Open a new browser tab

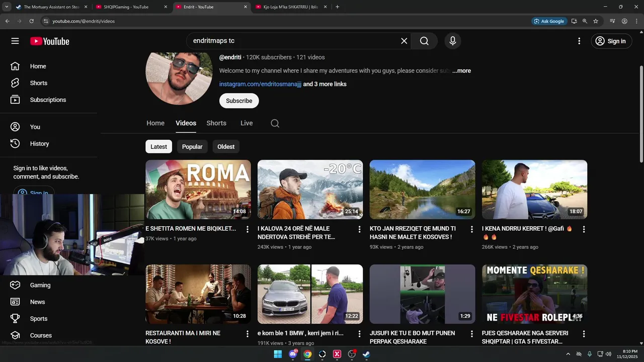(337, 7)
